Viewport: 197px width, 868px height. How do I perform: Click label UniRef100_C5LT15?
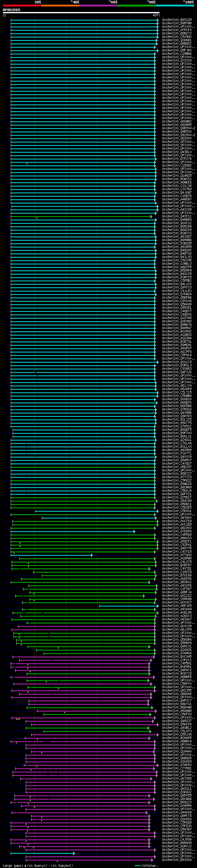point(177,392)
